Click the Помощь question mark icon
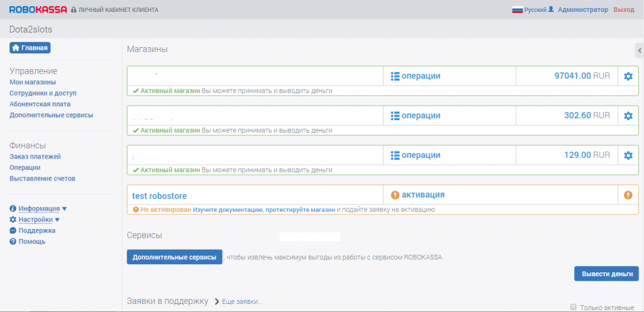644x312 pixels. click(x=13, y=242)
